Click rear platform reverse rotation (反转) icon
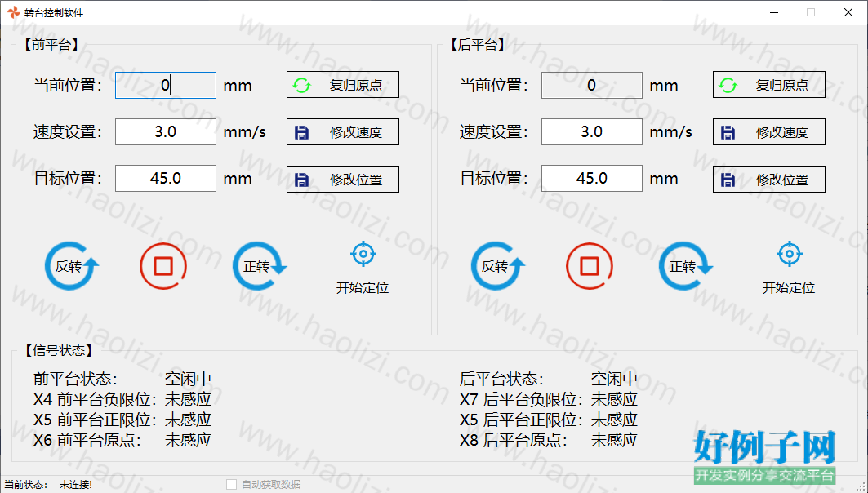The width and height of the screenshot is (868, 493). pos(498,266)
